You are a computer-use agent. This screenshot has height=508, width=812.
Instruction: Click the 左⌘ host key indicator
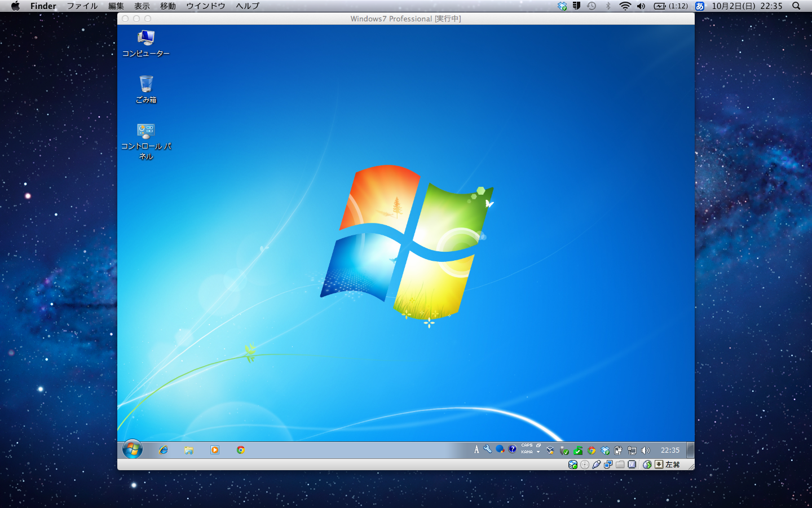(x=673, y=465)
